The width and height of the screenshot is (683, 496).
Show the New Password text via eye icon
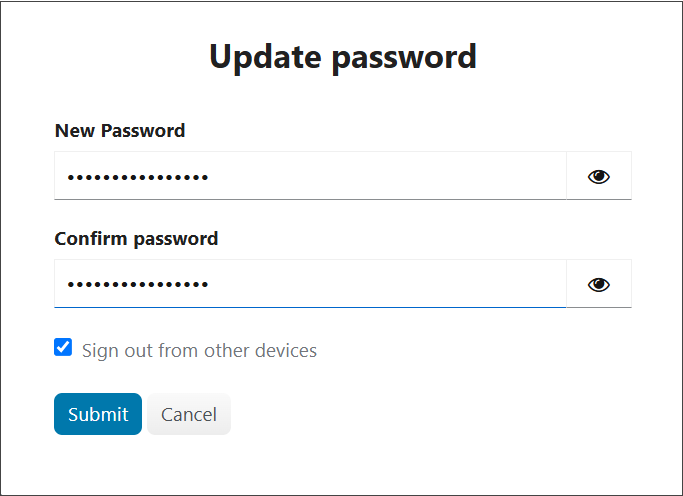tap(598, 176)
